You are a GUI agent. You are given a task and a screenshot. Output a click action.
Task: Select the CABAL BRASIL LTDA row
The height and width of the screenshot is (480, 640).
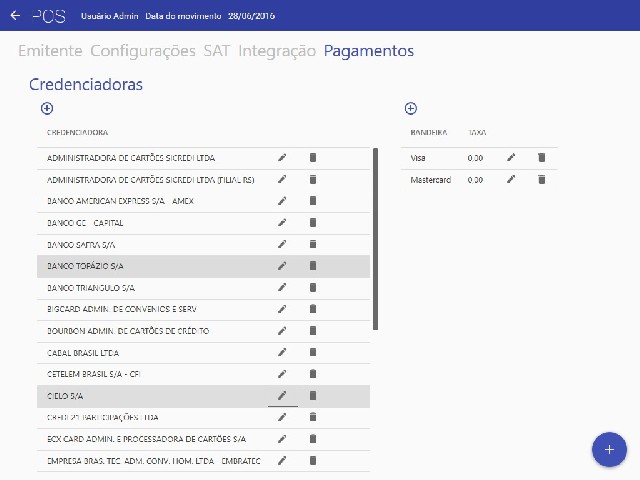(203, 353)
